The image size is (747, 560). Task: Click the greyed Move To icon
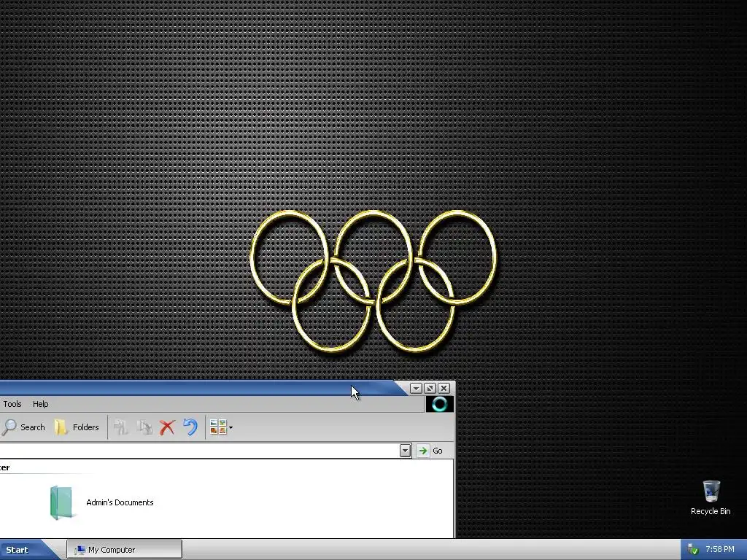pyautogui.click(x=121, y=427)
